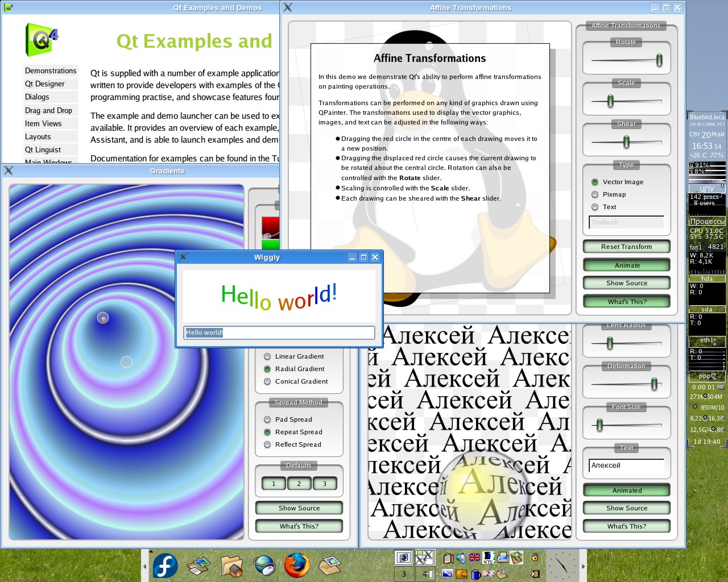This screenshot has height=582, width=728.
Task: Open the image box icon right of Firefox
Action: pyautogui.click(x=330, y=566)
